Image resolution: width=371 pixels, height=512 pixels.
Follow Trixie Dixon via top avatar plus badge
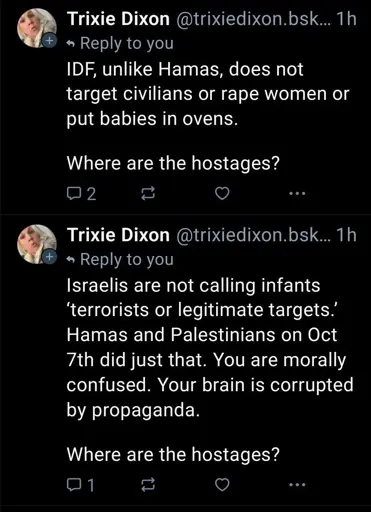coord(49,41)
